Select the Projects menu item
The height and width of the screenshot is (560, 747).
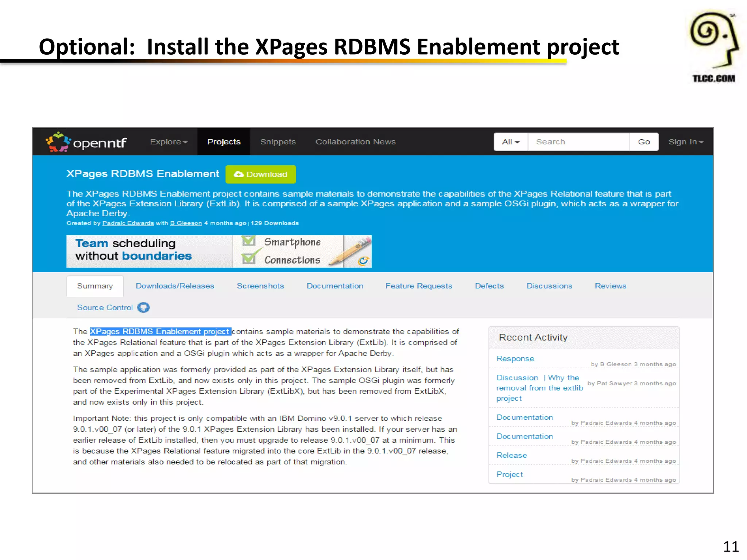(x=224, y=142)
